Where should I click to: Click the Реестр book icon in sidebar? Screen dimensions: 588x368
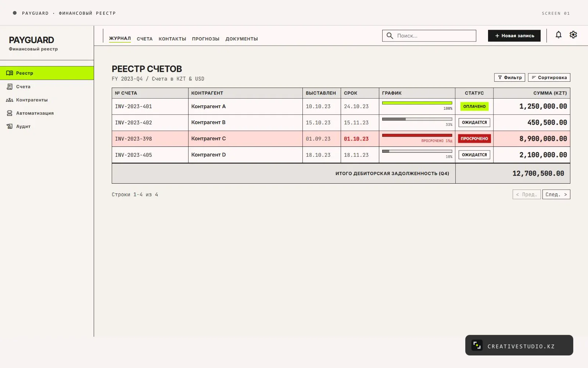[10, 73]
